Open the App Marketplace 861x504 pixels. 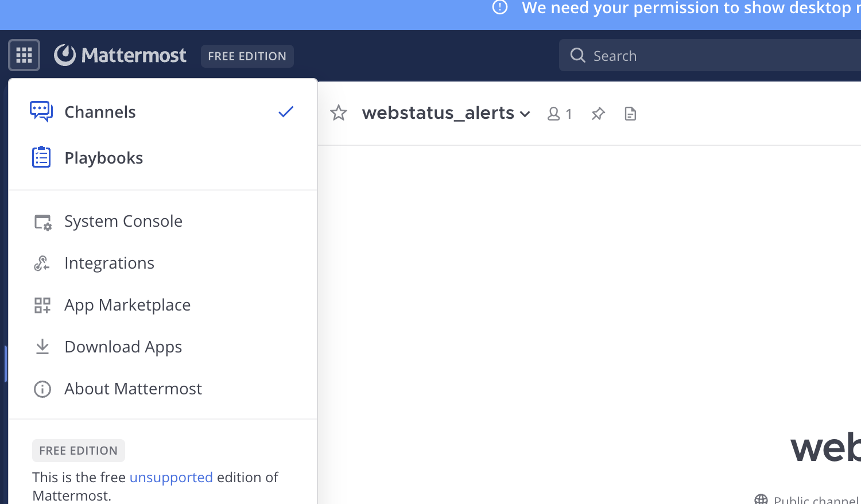click(x=127, y=305)
